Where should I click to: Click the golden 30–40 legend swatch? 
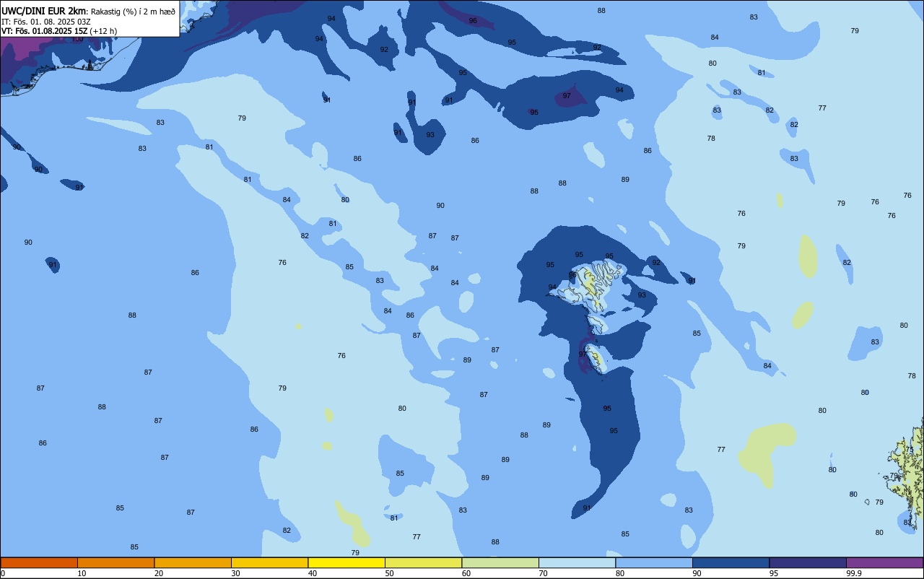pyautogui.click(x=269, y=562)
